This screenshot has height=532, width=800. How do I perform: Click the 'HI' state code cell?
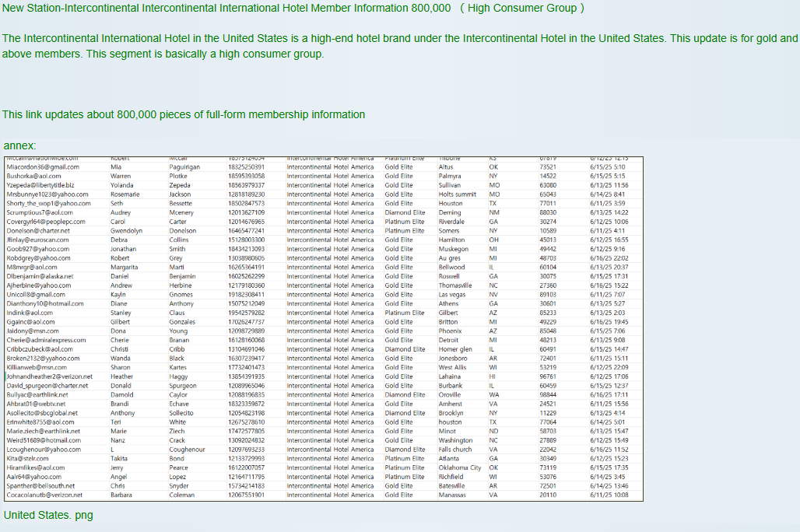pyautogui.click(x=493, y=376)
